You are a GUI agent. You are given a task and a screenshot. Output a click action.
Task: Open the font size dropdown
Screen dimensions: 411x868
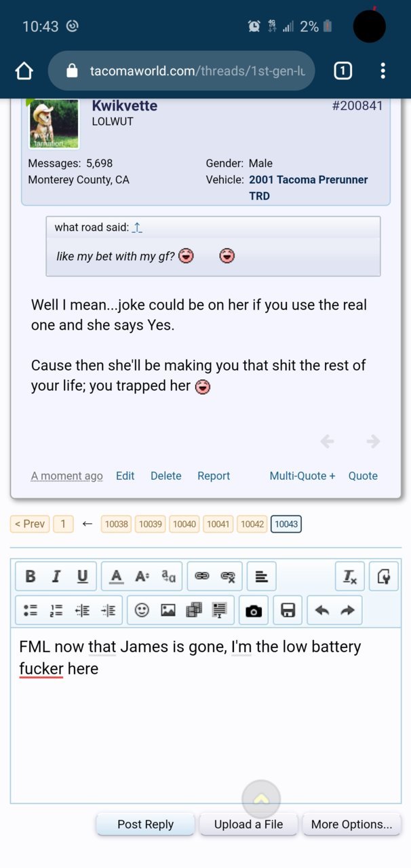[142, 577]
